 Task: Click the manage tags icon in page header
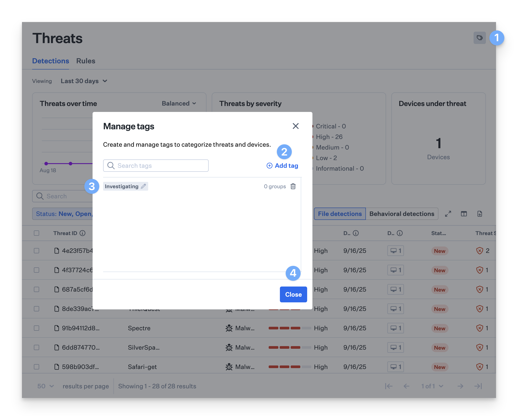click(479, 38)
